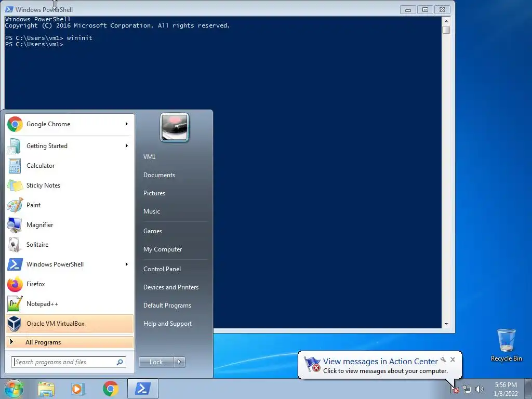This screenshot has width=532, height=399.
Task: Open File Explorer from taskbar
Action: click(x=46, y=389)
